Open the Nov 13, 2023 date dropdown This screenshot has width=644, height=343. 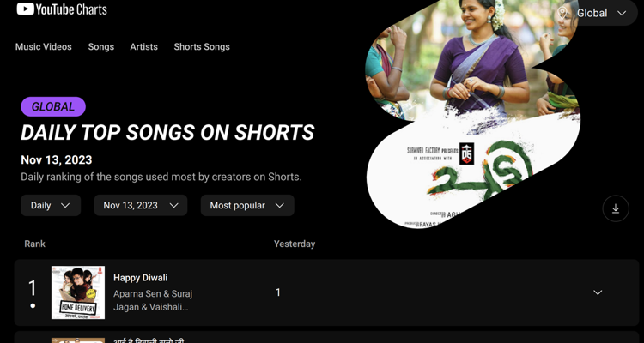pos(141,205)
